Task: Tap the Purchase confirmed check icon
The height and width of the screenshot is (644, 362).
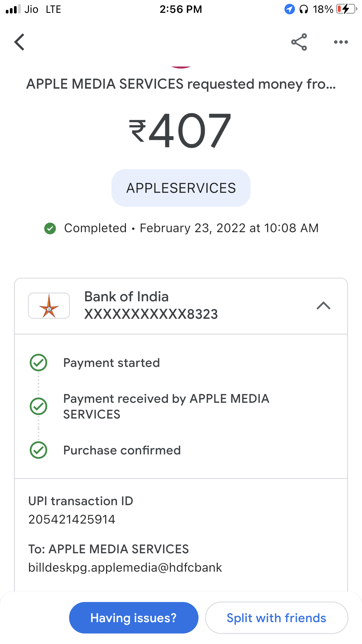Action: [x=38, y=450]
